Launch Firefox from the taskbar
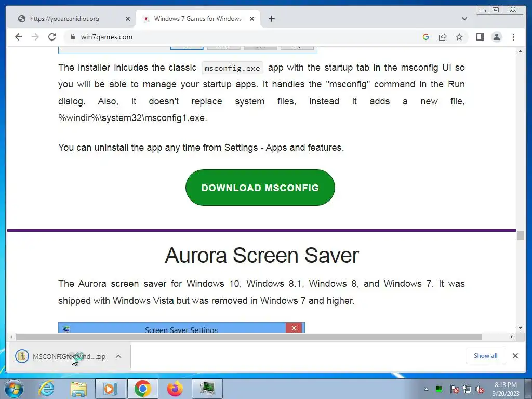The width and height of the screenshot is (532, 399). click(175, 389)
